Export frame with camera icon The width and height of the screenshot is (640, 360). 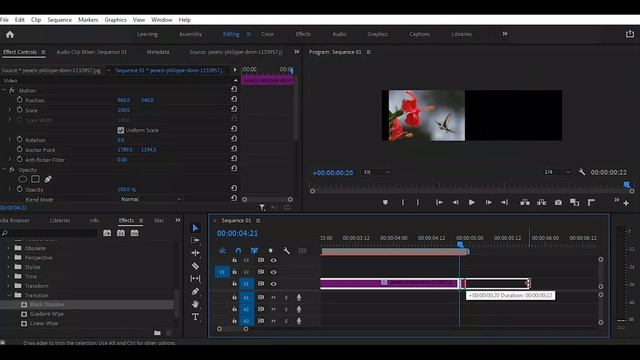point(558,202)
